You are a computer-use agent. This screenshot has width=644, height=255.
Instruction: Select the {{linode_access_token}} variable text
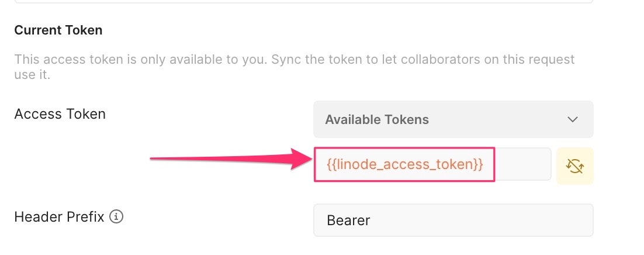[404, 165]
